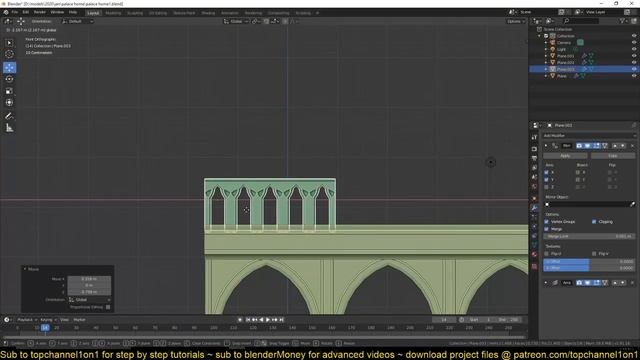Activate the Move tool
This screenshot has height=360, width=640.
pos(9,68)
